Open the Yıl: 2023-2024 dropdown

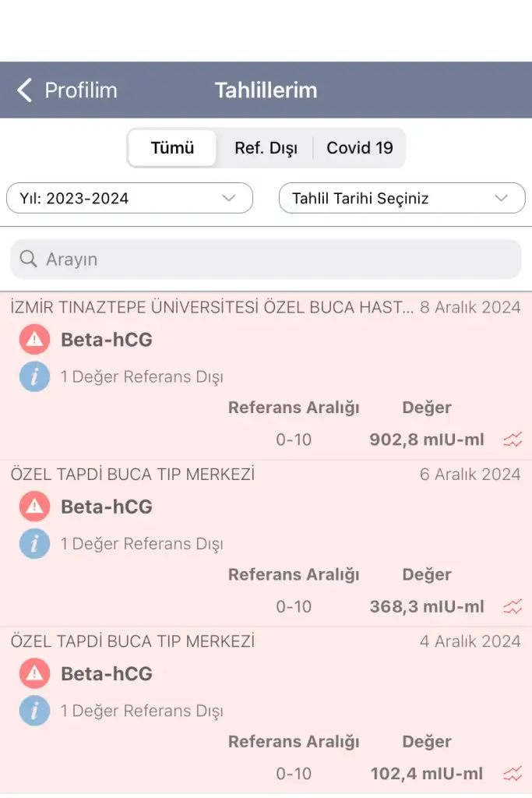(x=129, y=198)
